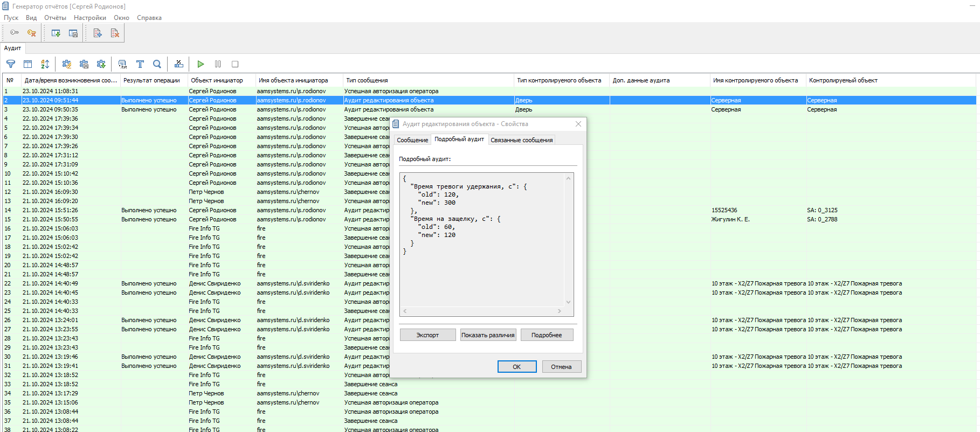Click the down arrow of JSON box scrollbar
Image resolution: width=980 pixels, height=432 pixels.
point(568,302)
